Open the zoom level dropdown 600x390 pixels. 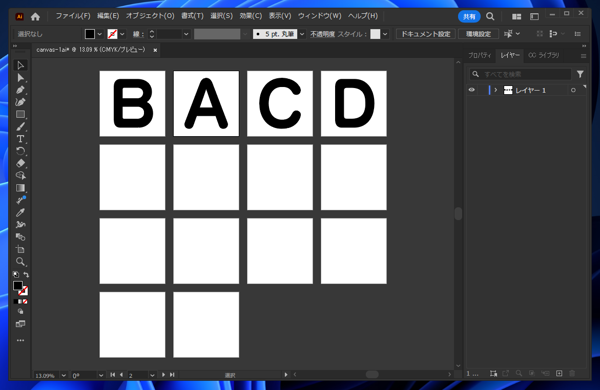click(x=64, y=375)
